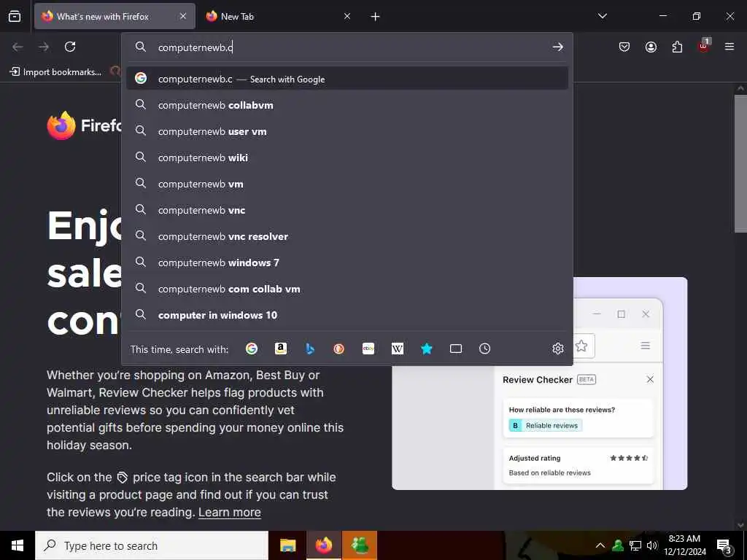Open the uBlock Origin extension icon
The width and height of the screenshot is (747, 560).
pyautogui.click(x=704, y=46)
